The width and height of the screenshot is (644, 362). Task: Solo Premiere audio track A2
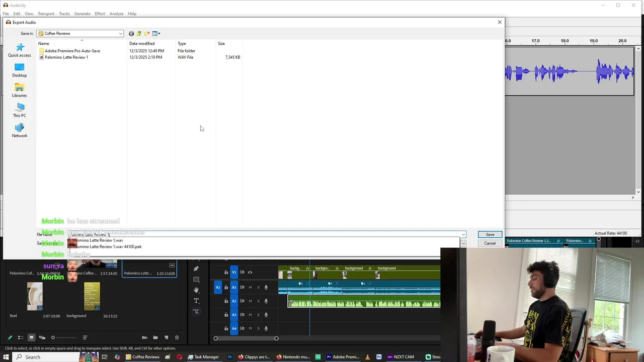click(x=258, y=301)
